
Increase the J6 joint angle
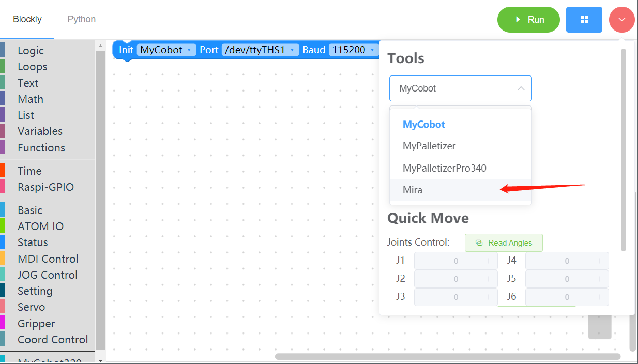pos(599,297)
